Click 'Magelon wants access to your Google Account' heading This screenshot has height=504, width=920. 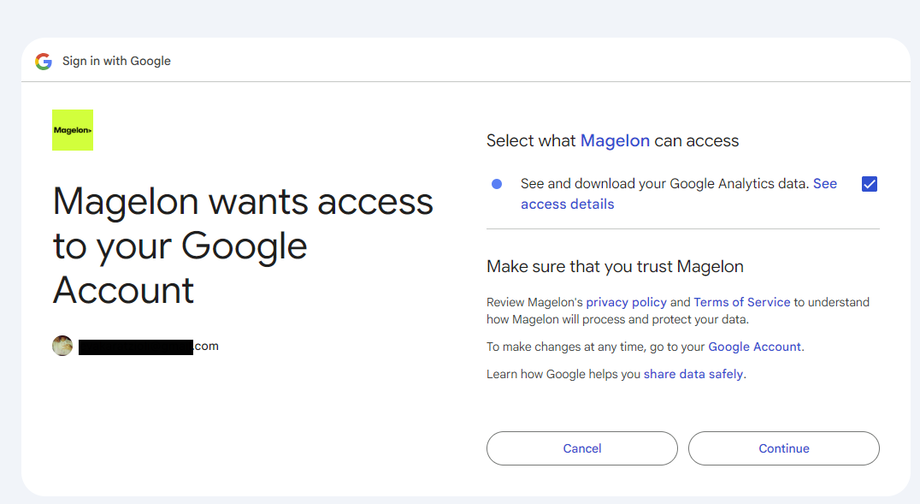[x=243, y=246]
